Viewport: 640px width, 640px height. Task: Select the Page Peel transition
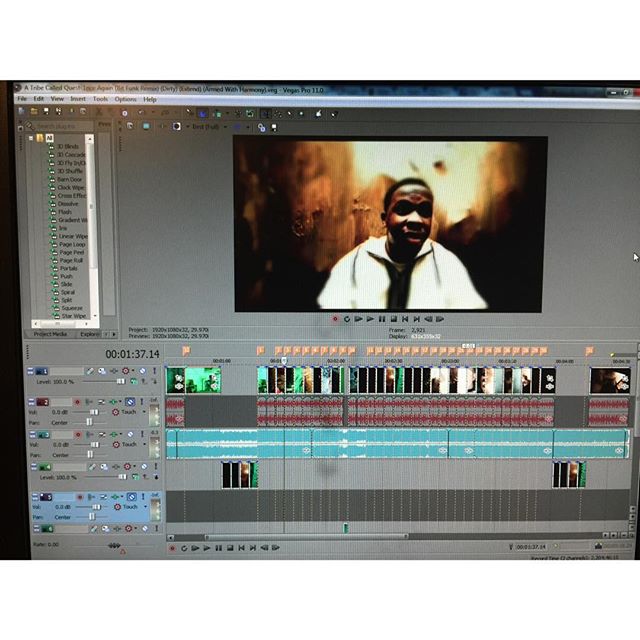71,252
